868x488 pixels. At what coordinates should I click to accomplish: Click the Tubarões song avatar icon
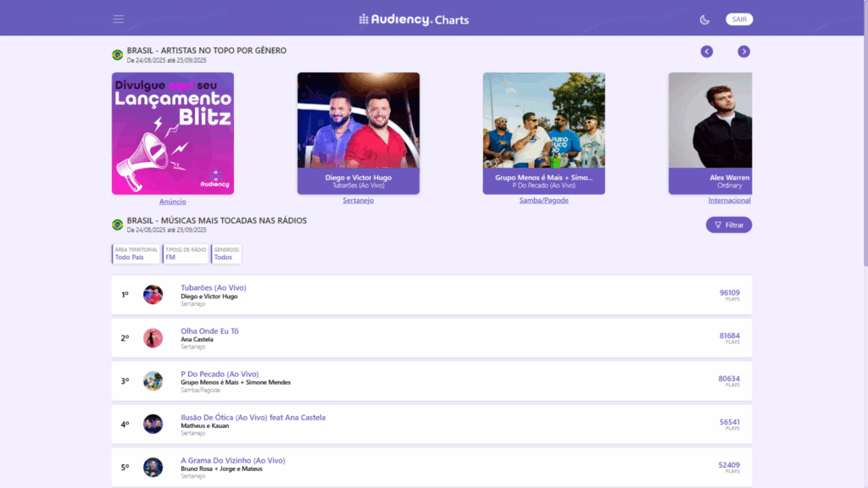(x=153, y=295)
